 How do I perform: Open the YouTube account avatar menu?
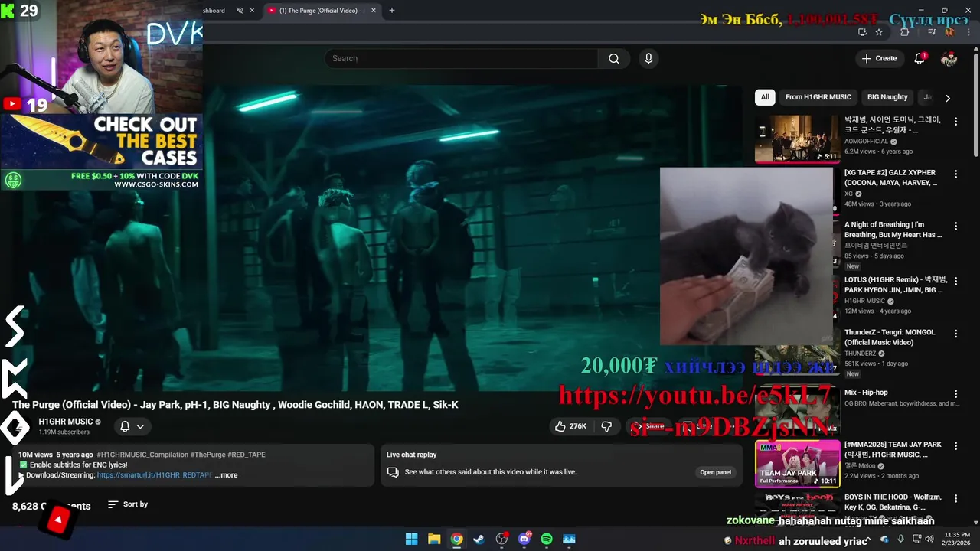(949, 58)
